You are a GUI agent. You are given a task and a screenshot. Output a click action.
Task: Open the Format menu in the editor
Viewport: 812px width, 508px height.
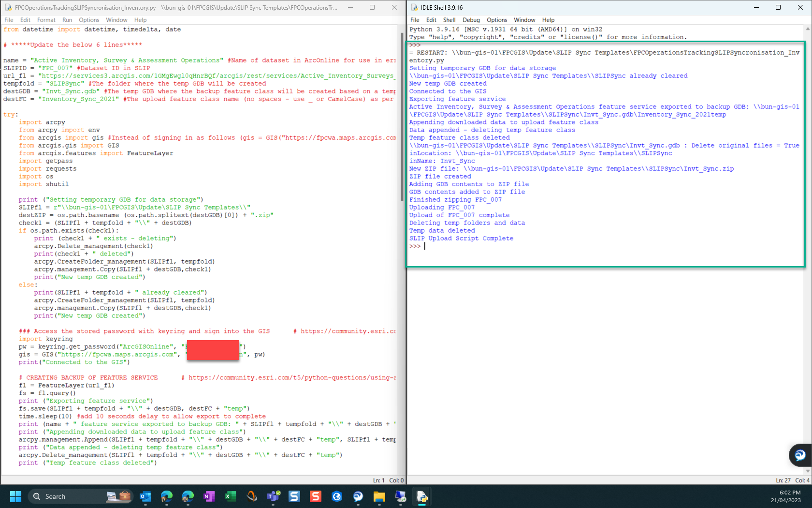coord(46,20)
